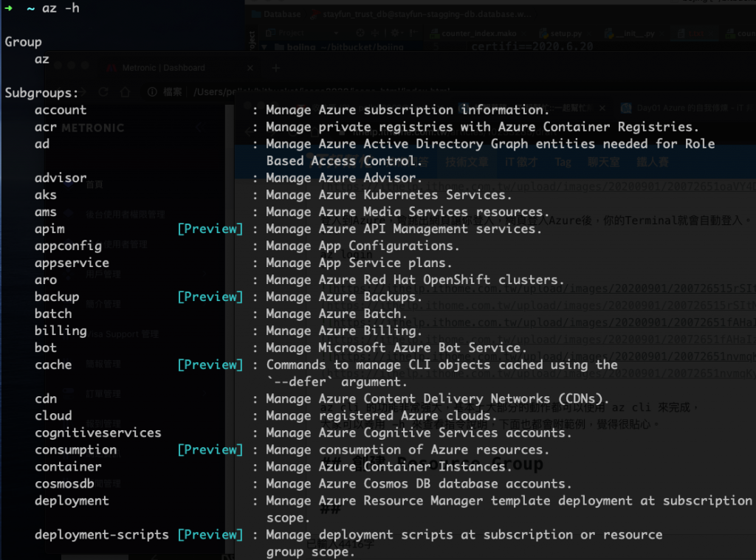Click 'Manage App Service plans.' description
The width and height of the screenshot is (756, 560).
tap(360, 263)
